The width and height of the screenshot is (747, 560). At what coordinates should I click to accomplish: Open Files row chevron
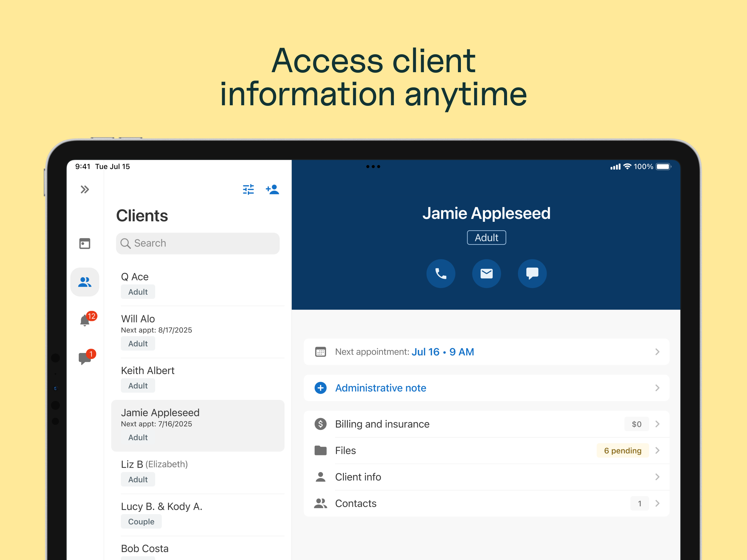click(657, 450)
